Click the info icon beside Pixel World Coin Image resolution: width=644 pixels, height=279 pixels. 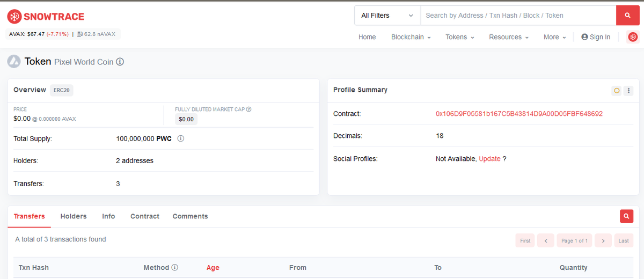pos(120,62)
